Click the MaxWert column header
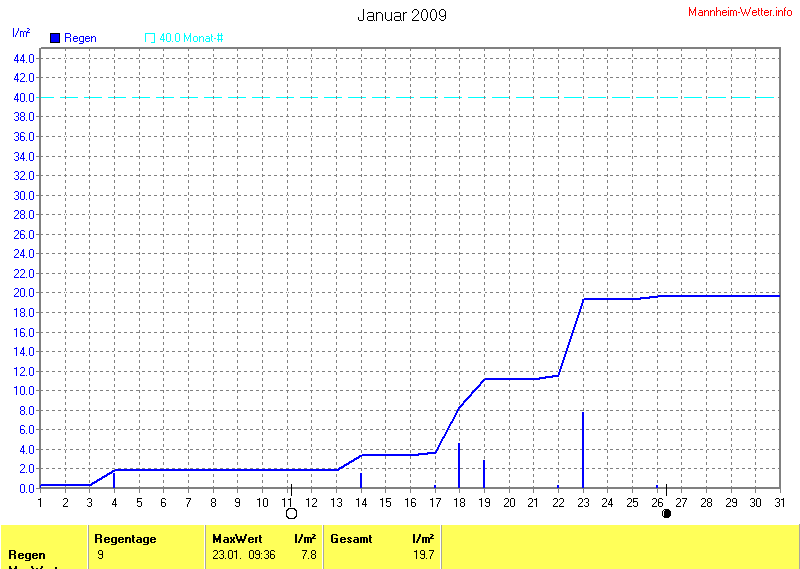This screenshot has width=800, height=569. coord(236,539)
